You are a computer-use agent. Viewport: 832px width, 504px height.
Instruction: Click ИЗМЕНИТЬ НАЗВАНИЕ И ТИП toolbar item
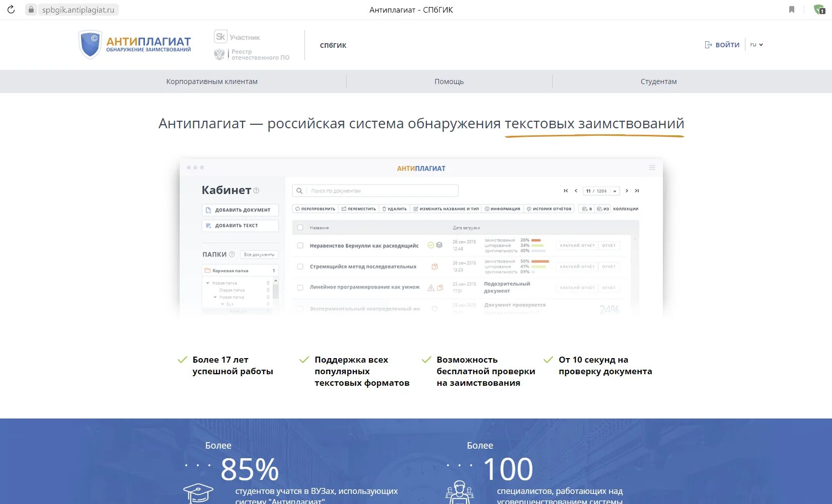pyautogui.click(x=446, y=209)
